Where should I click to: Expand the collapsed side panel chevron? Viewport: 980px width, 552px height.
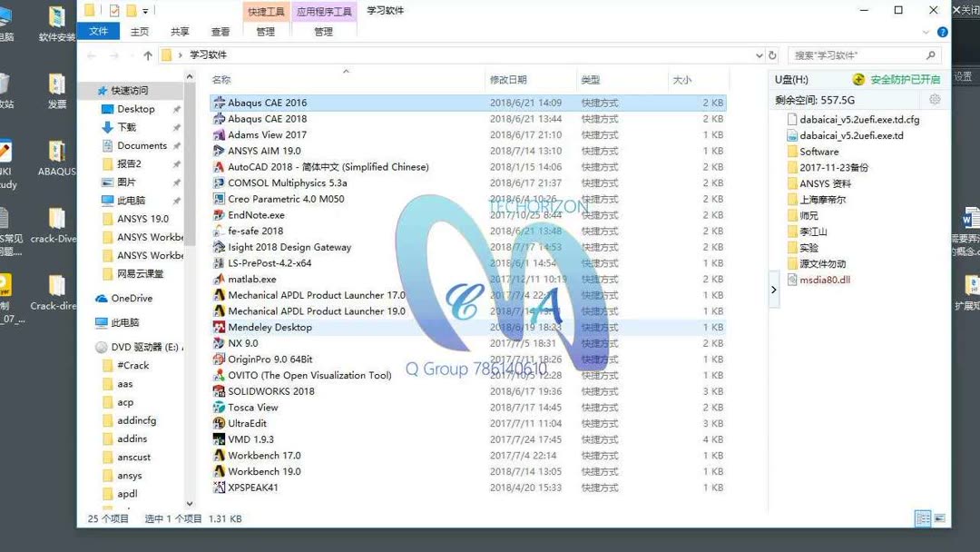point(773,289)
